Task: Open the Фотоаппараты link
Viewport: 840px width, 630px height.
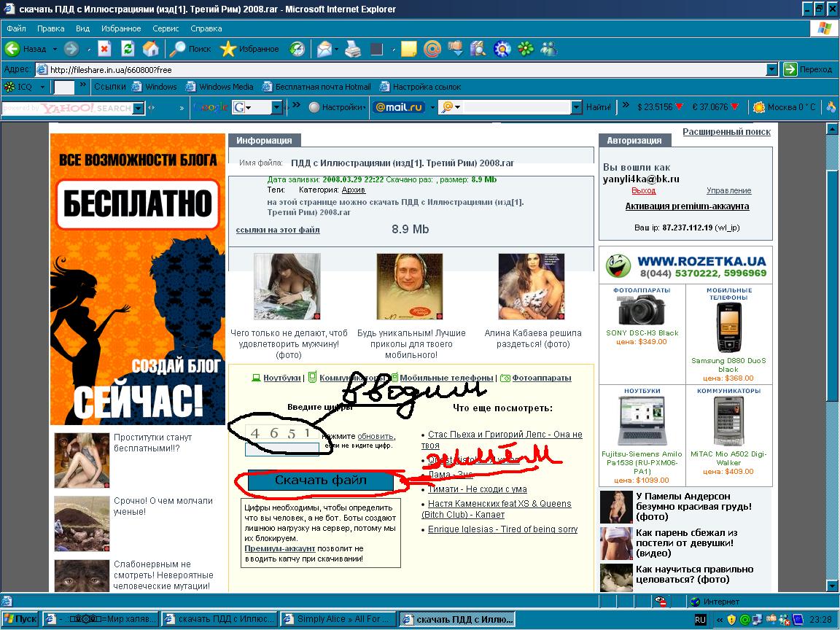Action: pos(542,378)
